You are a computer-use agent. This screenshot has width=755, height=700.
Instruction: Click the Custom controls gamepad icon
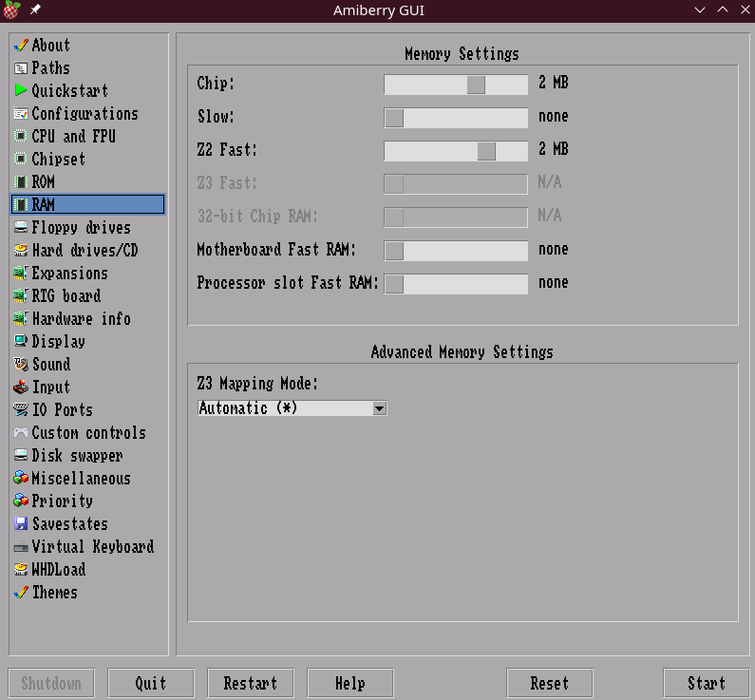click(x=21, y=433)
